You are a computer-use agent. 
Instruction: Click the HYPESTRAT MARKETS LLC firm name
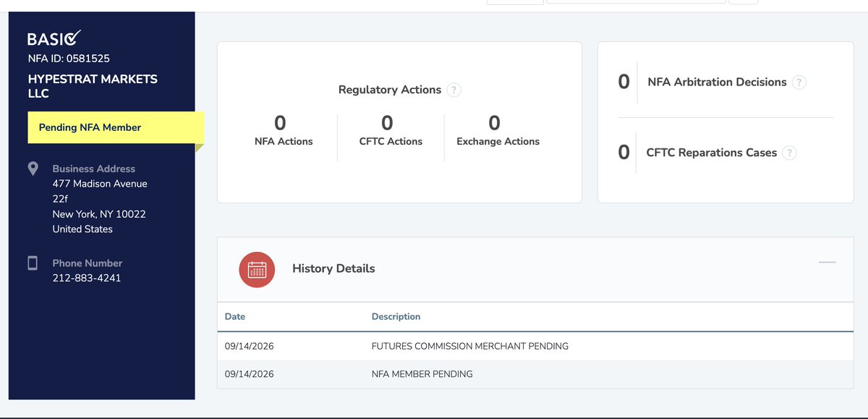(x=93, y=86)
